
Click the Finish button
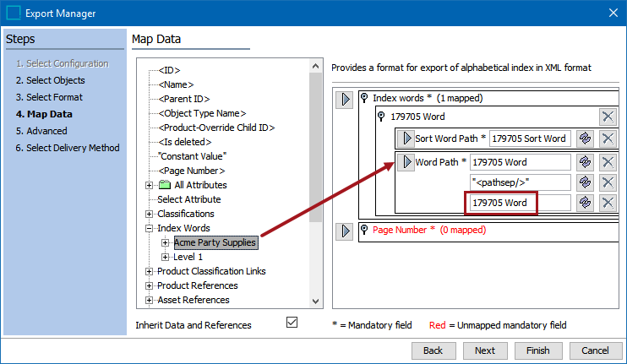pyautogui.click(x=537, y=350)
